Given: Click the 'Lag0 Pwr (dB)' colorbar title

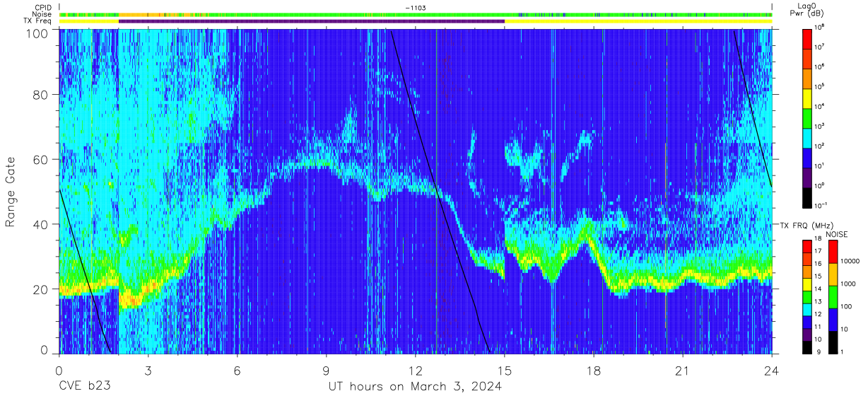Looking at the screenshot, I should [x=807, y=9].
